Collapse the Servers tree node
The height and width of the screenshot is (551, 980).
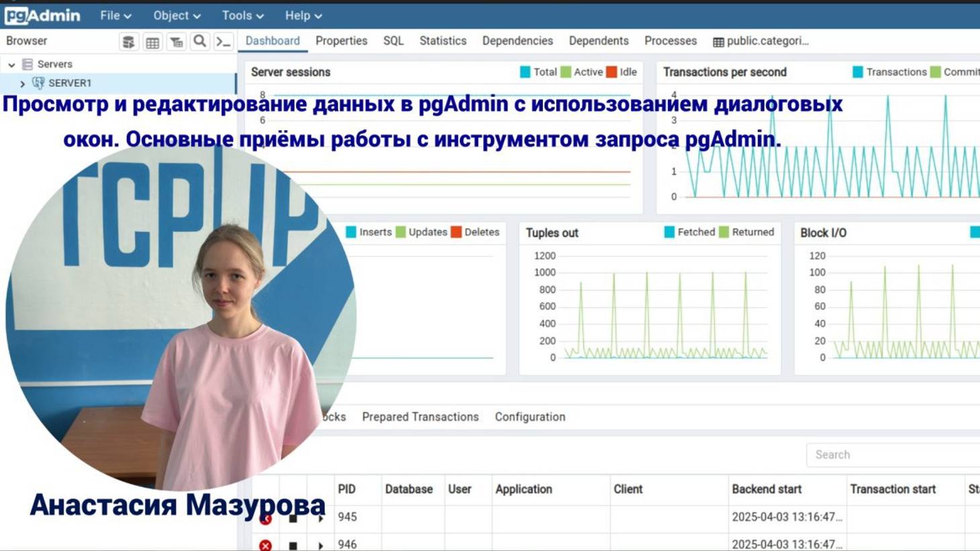(x=11, y=64)
